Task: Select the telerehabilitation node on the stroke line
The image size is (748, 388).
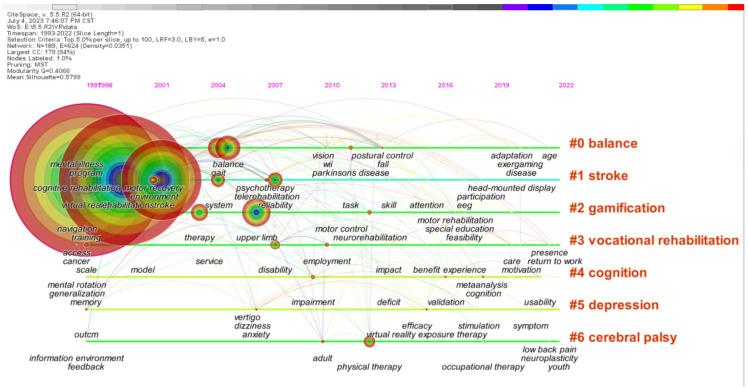Action: coord(275,180)
